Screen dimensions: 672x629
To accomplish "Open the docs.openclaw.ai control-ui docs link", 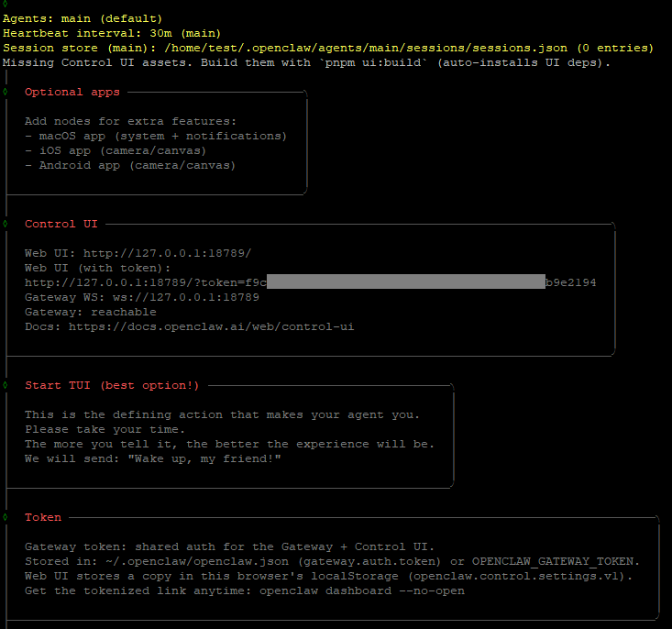I will [211, 326].
